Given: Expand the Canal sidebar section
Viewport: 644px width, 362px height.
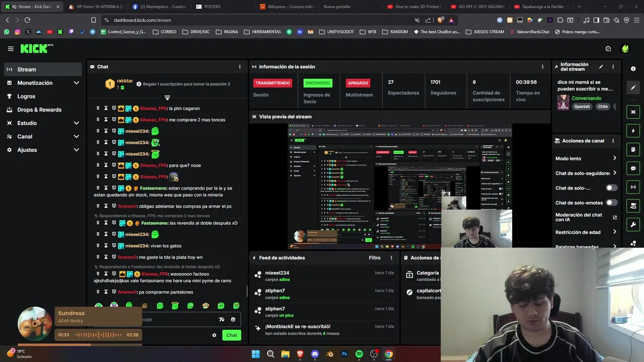Looking at the screenshot, I should click(x=76, y=136).
